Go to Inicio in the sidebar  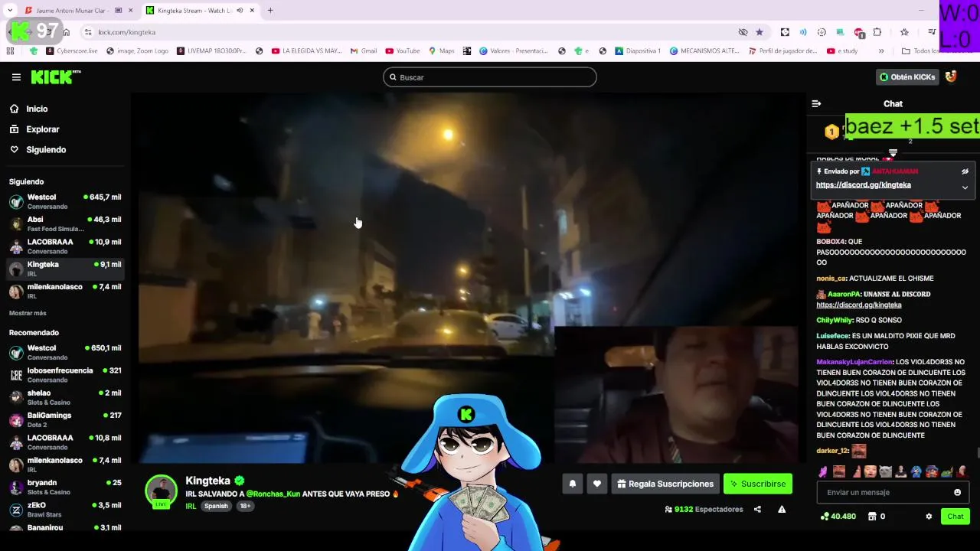click(37, 109)
